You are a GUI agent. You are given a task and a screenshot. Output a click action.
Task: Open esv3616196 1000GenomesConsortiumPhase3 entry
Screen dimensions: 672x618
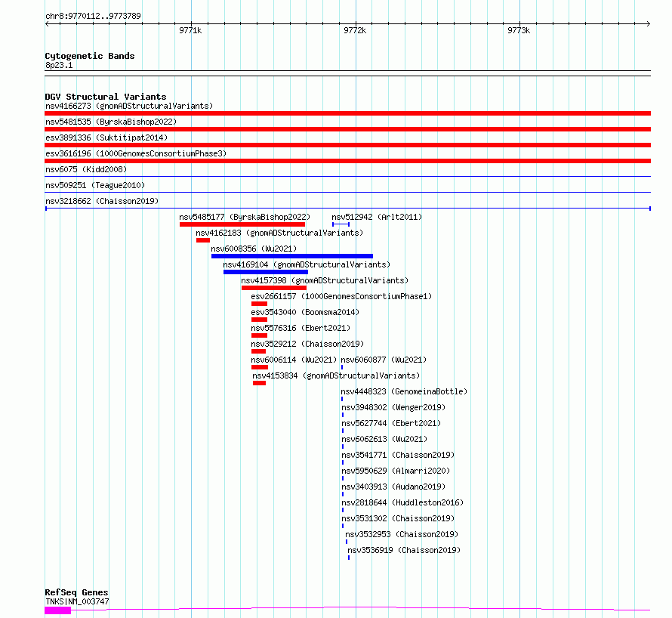(136, 153)
